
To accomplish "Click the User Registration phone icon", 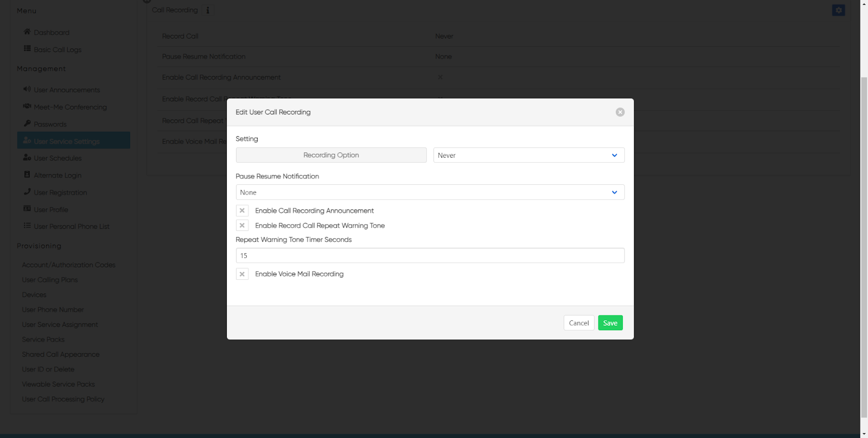I will point(27,191).
